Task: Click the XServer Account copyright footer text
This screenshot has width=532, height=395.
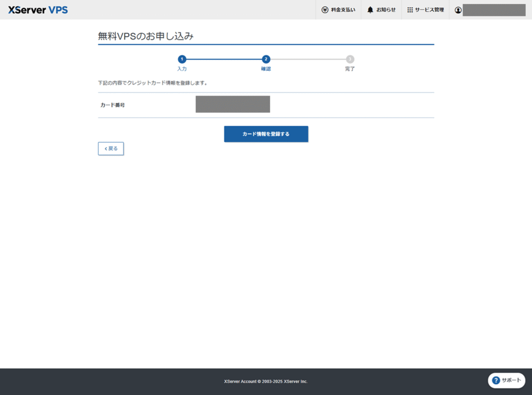Action: click(x=266, y=382)
